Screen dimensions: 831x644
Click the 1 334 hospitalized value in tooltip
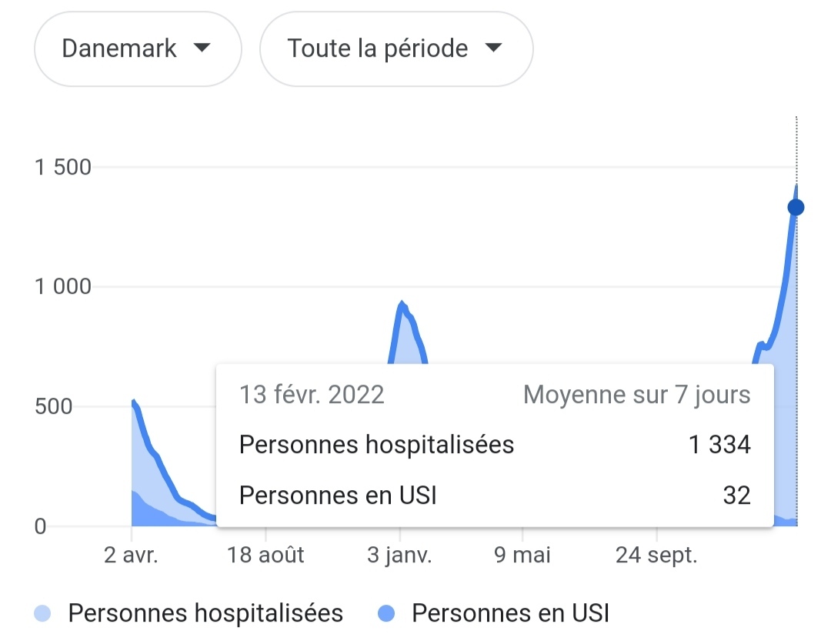pyautogui.click(x=719, y=445)
